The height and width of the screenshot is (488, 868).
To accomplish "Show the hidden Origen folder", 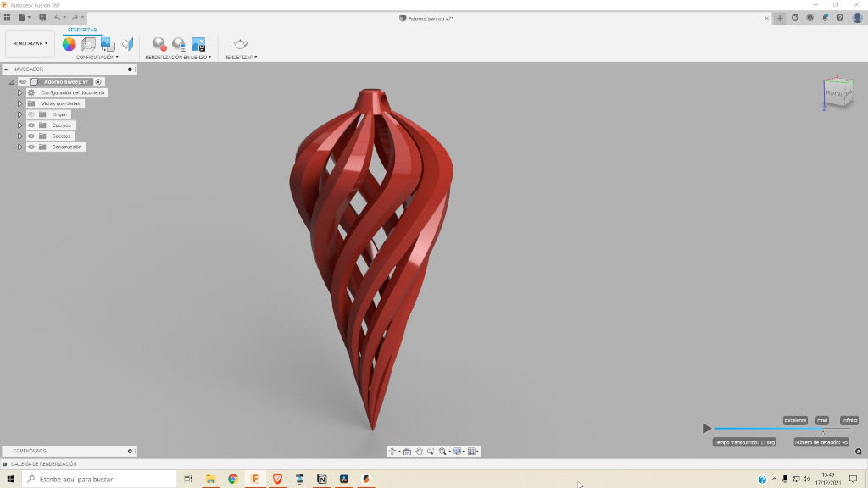I will coord(31,114).
